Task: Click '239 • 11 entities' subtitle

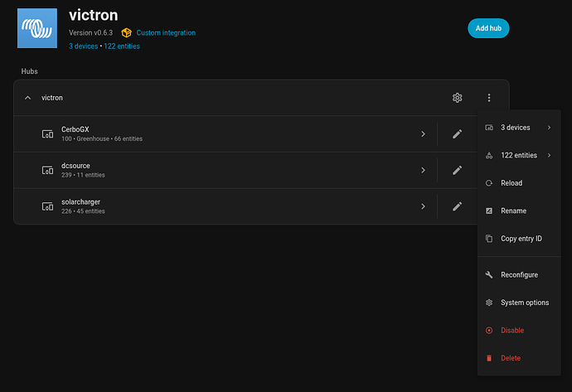Action: click(x=83, y=175)
